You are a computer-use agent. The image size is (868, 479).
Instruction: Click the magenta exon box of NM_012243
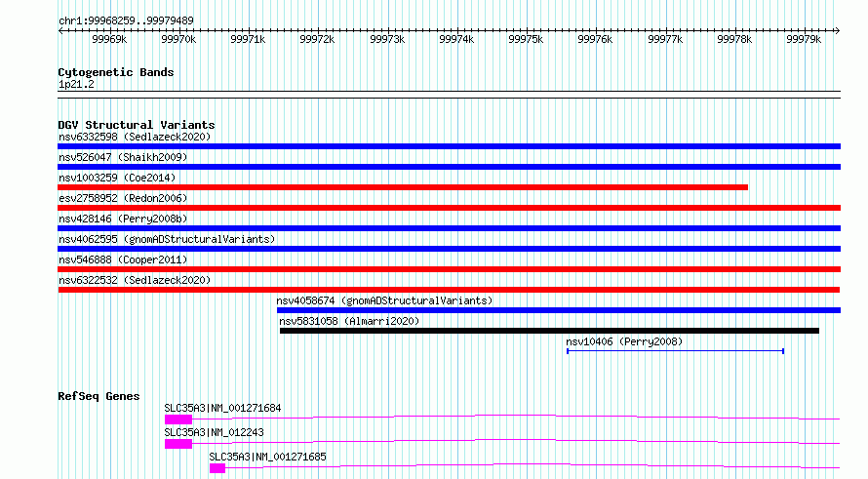click(178, 444)
